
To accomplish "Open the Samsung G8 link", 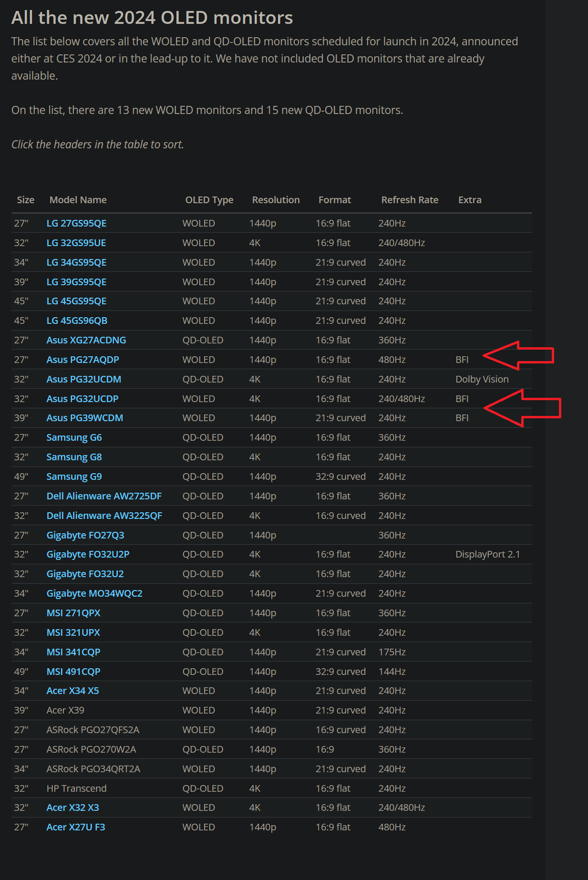I will (74, 457).
